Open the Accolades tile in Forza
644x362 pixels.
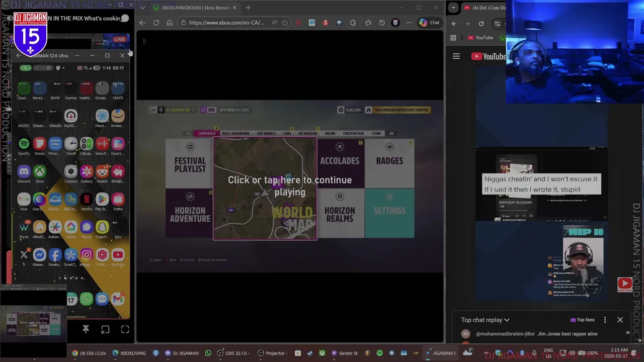[340, 164]
